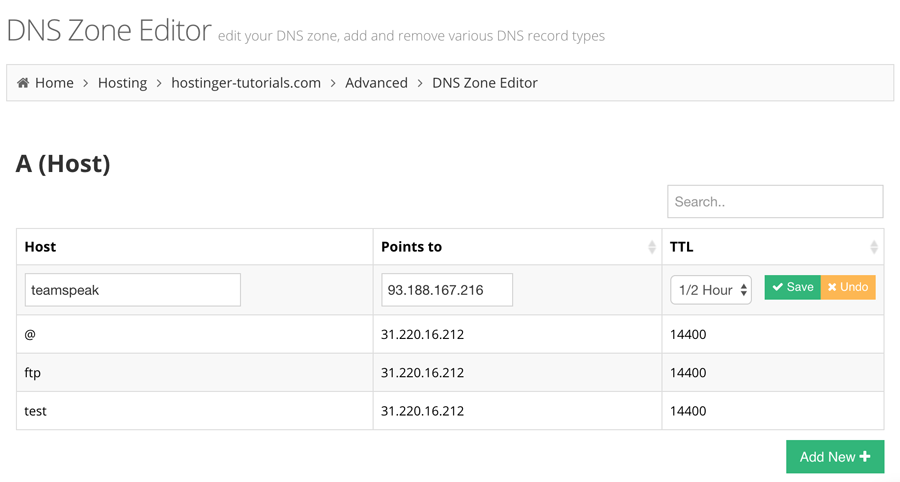Screen dimensions: 900x482
Task: Click the Home icon in breadcrumb
Action: 23,83
